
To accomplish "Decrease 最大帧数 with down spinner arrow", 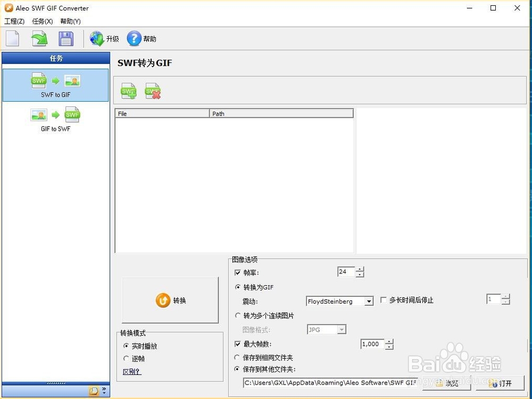I will click(x=389, y=347).
